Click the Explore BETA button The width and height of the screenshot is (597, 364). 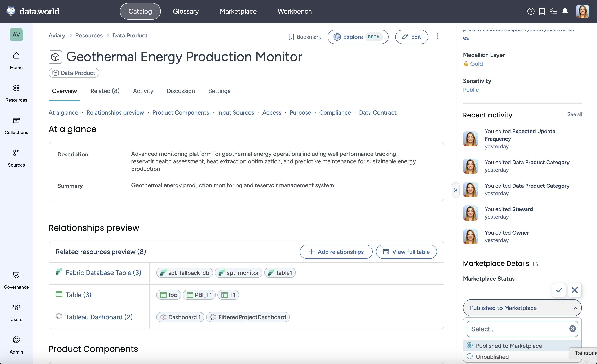[x=358, y=37]
